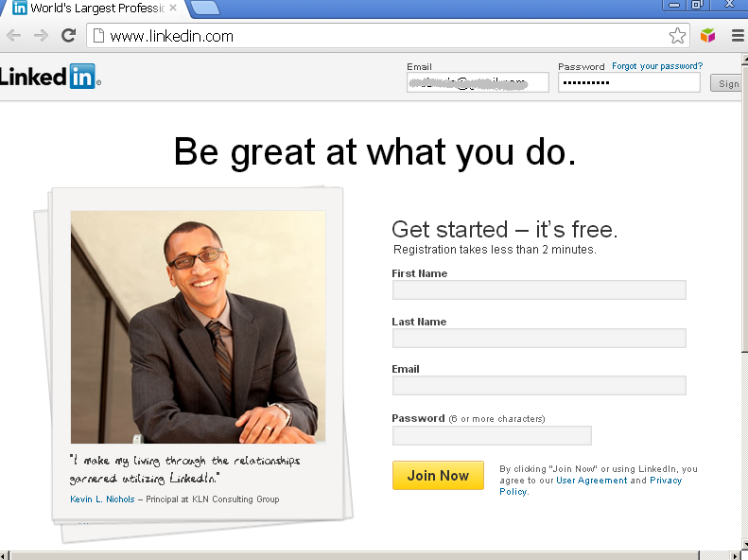The width and height of the screenshot is (748, 560).
Task: Reload the page with the refresh icon
Action: click(69, 35)
